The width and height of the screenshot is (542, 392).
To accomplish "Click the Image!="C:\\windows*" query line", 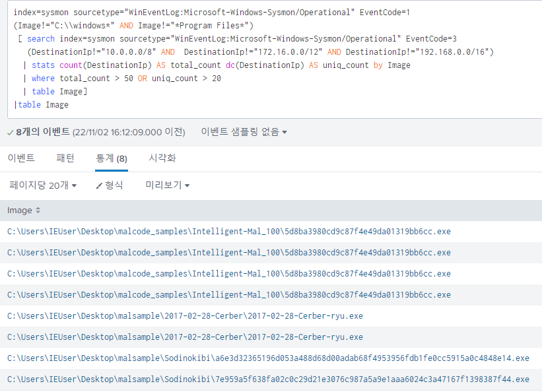I will [x=133, y=26].
